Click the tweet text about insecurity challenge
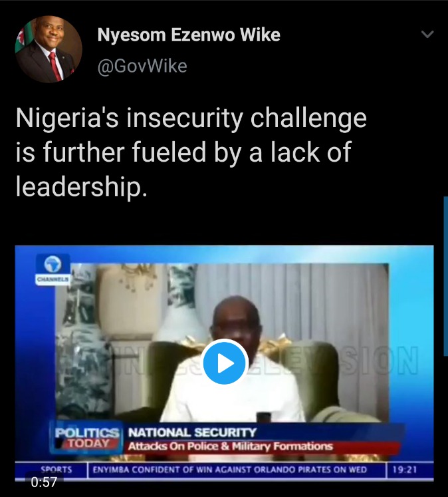The height and width of the screenshot is (497, 448). [191, 152]
